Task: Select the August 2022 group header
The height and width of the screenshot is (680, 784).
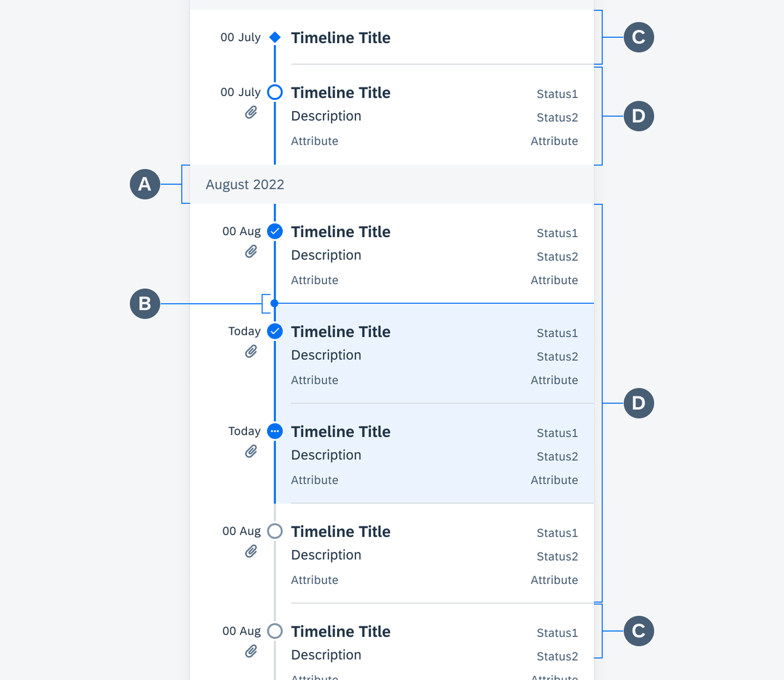Action: click(392, 184)
